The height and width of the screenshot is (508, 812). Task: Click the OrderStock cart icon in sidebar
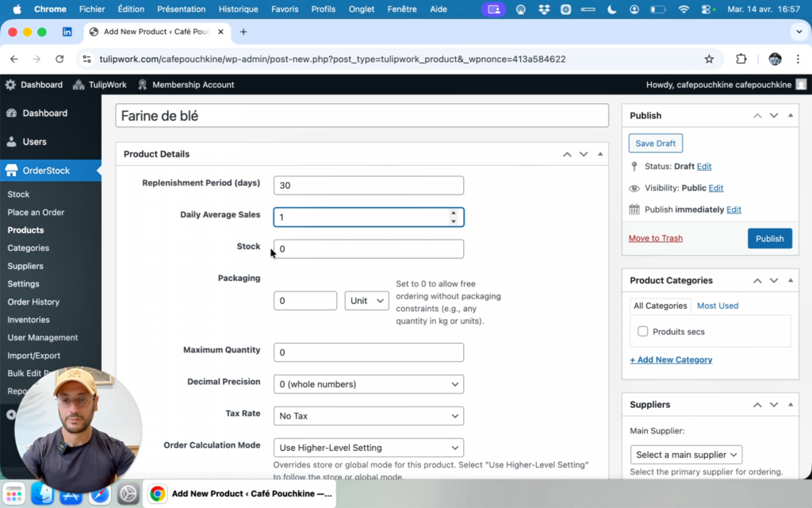(12, 171)
